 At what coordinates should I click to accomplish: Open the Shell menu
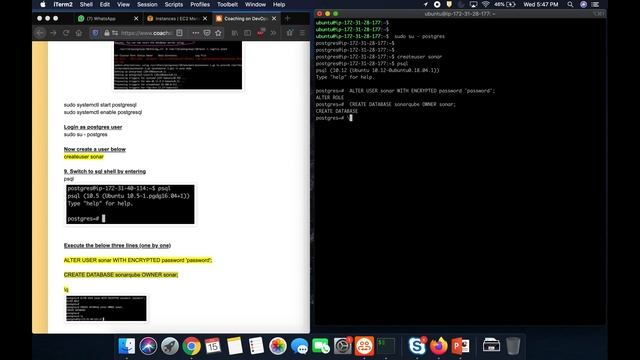click(86, 4)
